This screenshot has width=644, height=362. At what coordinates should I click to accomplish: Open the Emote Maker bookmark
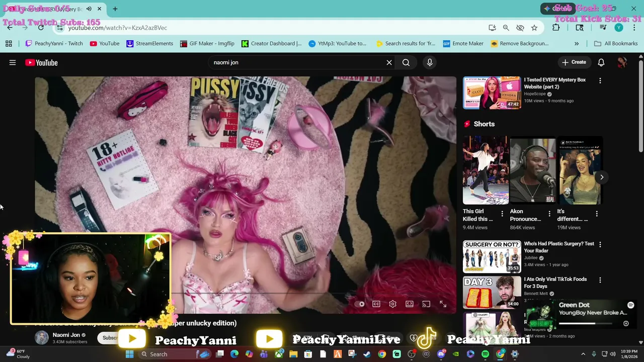click(463, 43)
